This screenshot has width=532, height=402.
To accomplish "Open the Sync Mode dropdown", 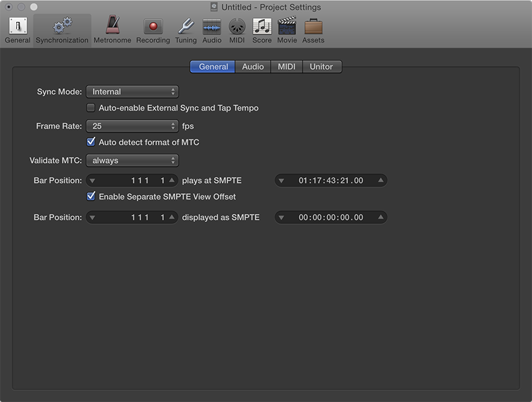I will [132, 91].
